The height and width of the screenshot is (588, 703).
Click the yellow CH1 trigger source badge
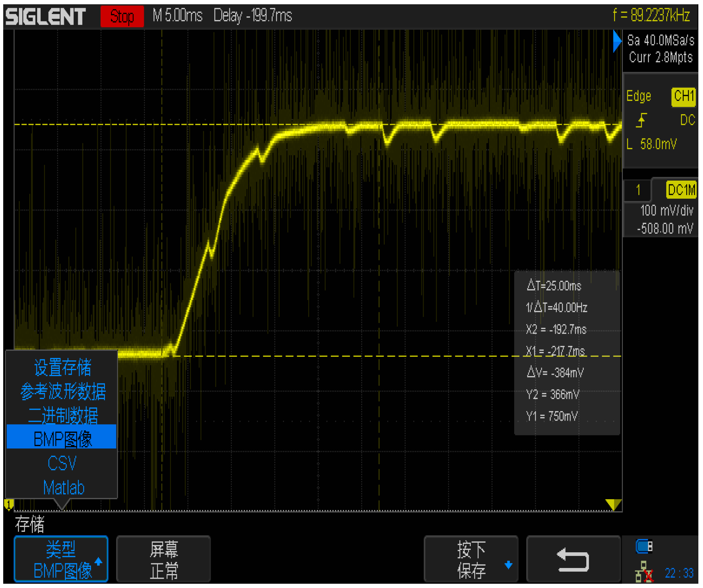683,96
